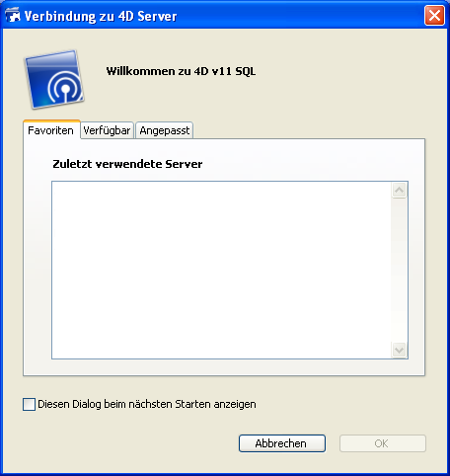Click the 4D Server title bar icon
The width and height of the screenshot is (450, 476).
13,16
